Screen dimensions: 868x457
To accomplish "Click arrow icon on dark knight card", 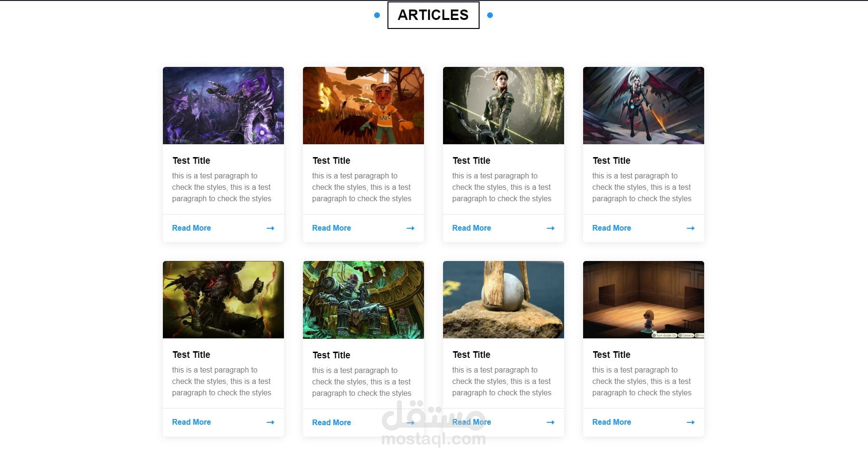I will tap(270, 422).
